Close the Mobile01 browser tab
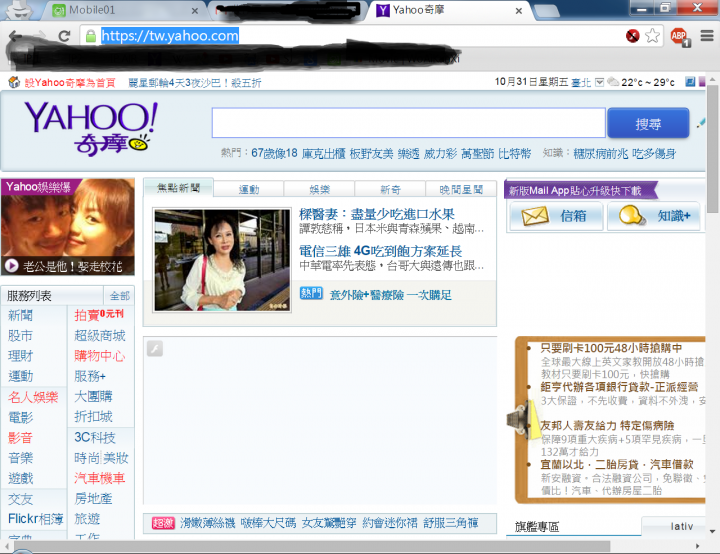Screen dimensions: 720x554 pos(195,11)
